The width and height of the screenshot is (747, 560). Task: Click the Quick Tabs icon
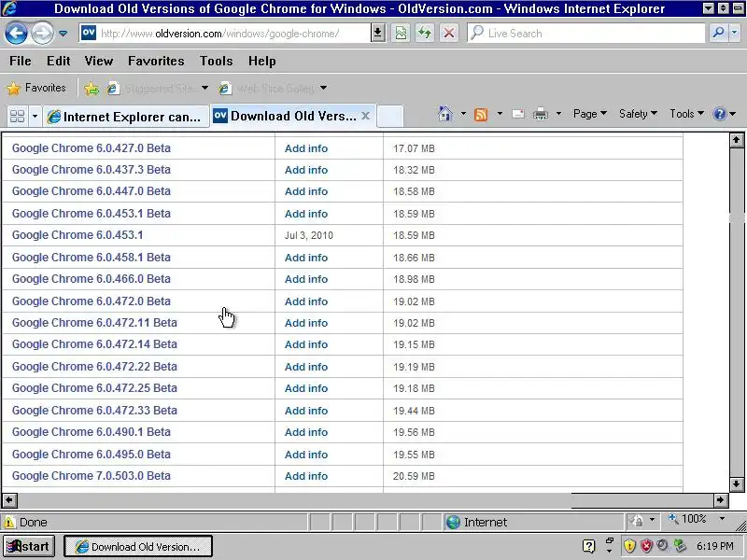(x=17, y=116)
